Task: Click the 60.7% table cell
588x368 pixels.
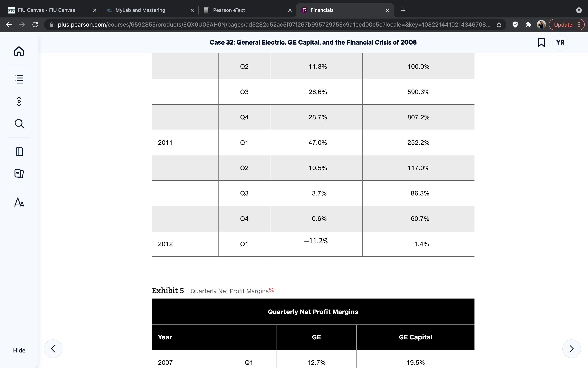Action: coord(418,218)
